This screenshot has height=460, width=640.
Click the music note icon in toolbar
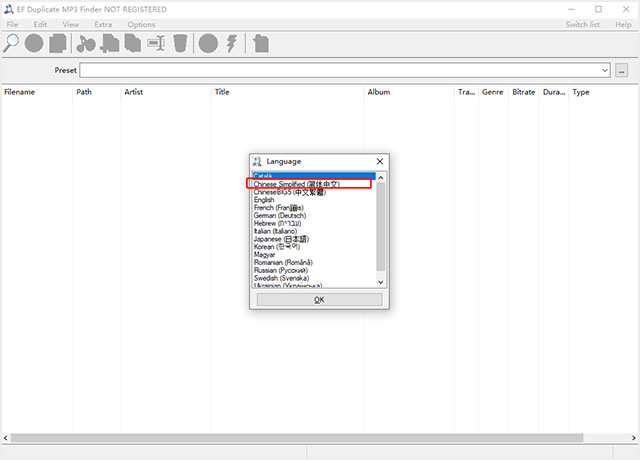point(85,43)
